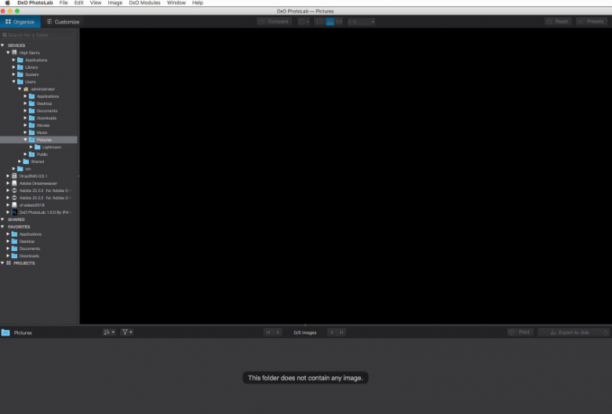Select the Adobe Dreamweaver volume icon
The width and height of the screenshot is (612, 414).
point(14,183)
